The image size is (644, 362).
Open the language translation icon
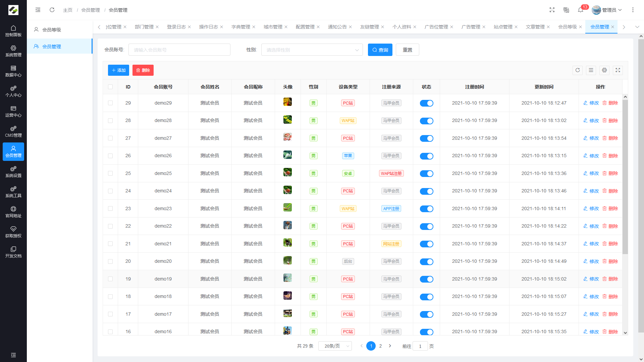pos(566,10)
